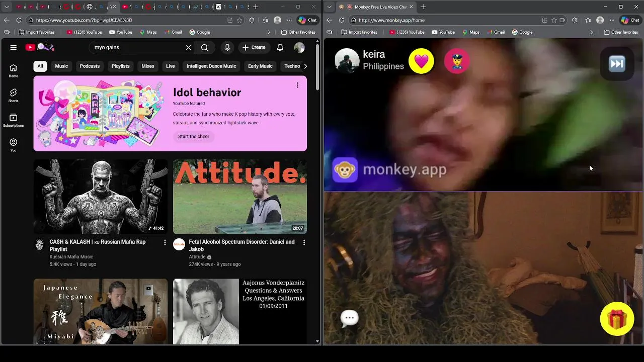Open extensions in the Monkey browser window
Screen dimensions: 644x362
575,20
